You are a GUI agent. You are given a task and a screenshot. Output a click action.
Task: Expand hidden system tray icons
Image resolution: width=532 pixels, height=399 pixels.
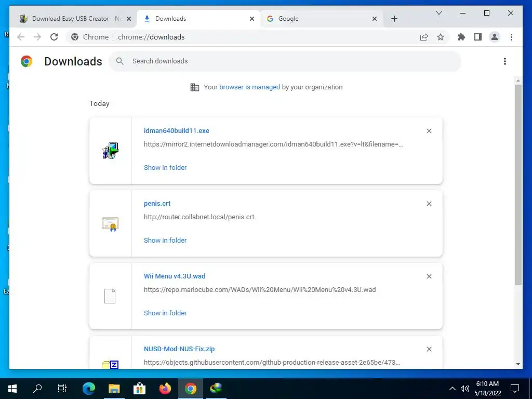pos(453,389)
